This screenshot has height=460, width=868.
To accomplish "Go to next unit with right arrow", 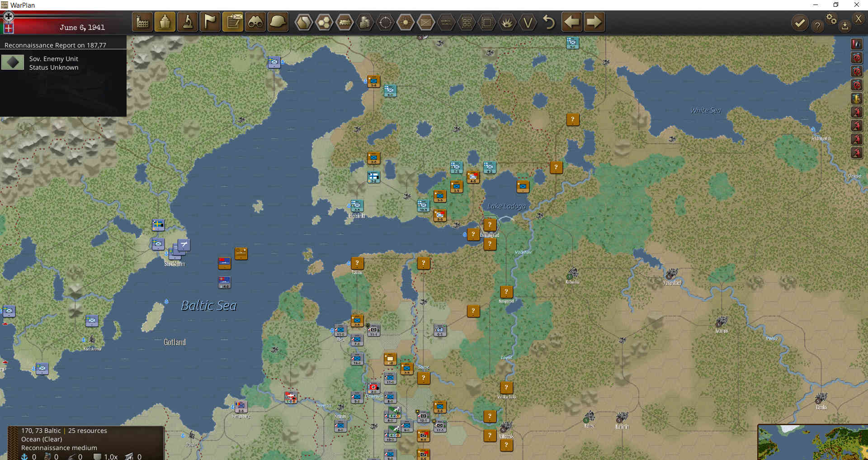I will click(594, 22).
